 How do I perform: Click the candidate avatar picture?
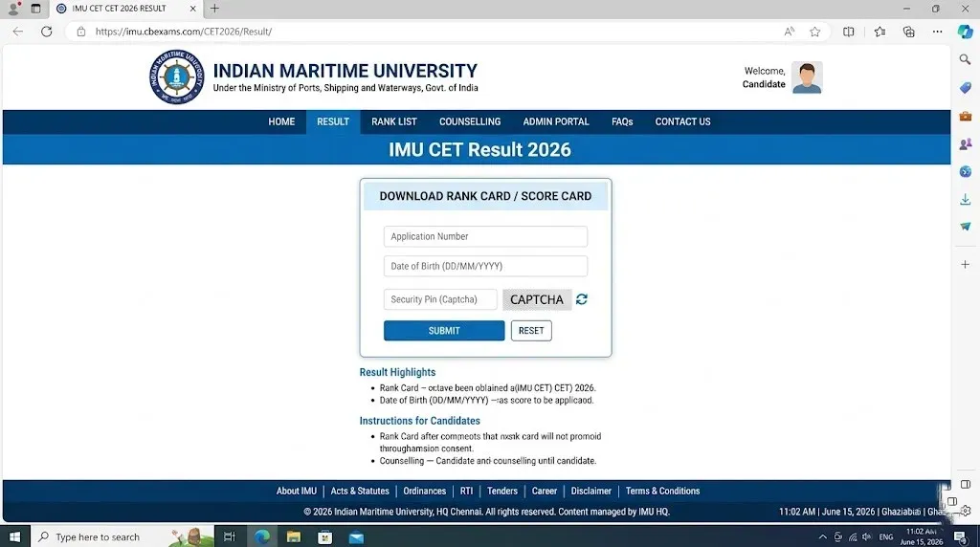(x=807, y=77)
